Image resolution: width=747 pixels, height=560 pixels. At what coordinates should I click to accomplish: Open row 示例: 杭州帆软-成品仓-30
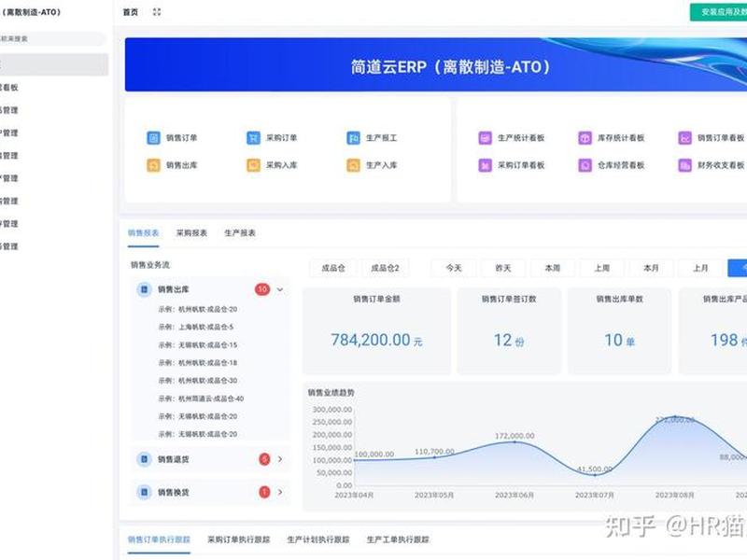pos(198,381)
